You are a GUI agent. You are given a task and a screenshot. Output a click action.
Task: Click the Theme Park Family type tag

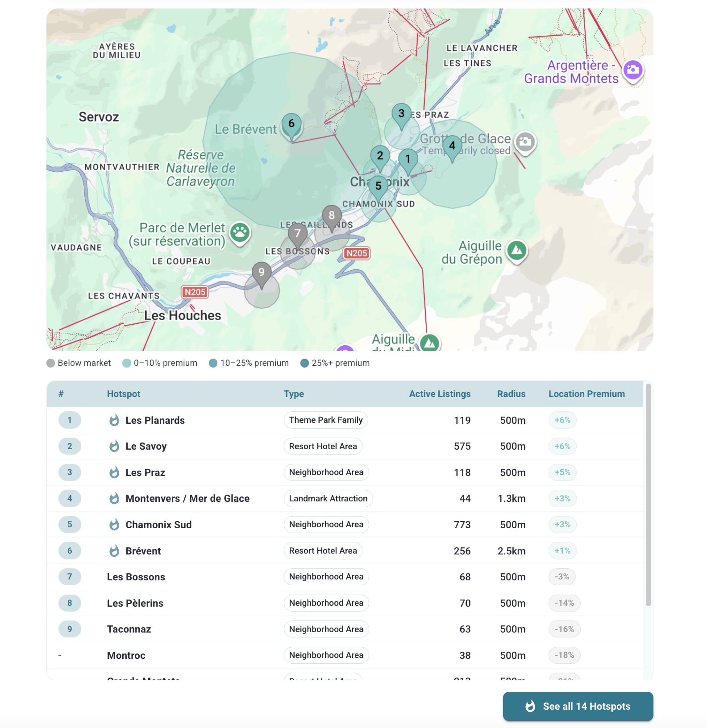326,420
